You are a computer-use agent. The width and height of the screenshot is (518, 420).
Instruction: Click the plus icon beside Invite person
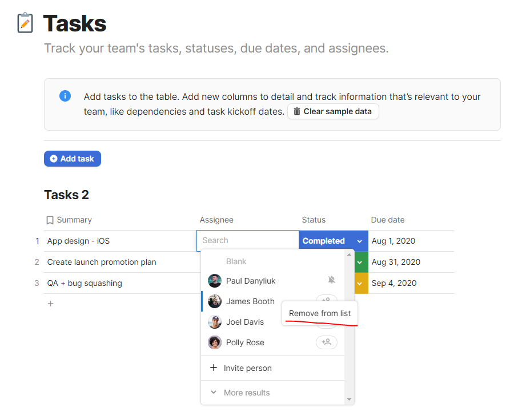tap(214, 367)
